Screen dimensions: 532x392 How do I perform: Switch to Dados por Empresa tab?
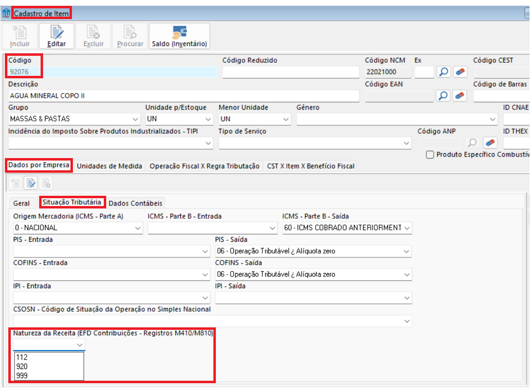coord(39,165)
